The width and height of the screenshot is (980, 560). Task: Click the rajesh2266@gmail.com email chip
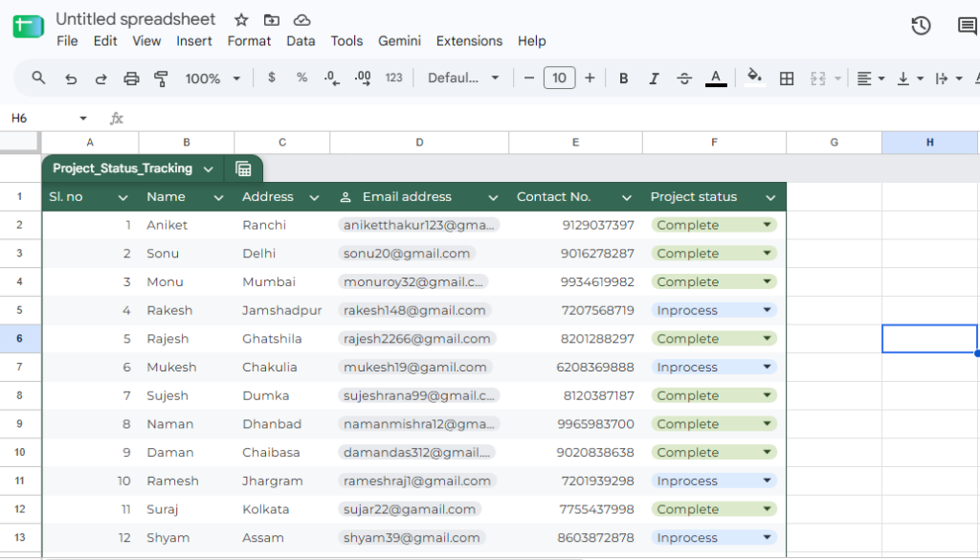click(417, 339)
